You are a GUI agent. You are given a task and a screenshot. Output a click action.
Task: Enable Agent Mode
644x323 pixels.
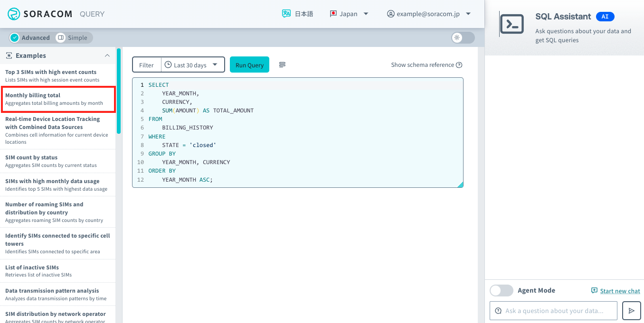point(502,290)
